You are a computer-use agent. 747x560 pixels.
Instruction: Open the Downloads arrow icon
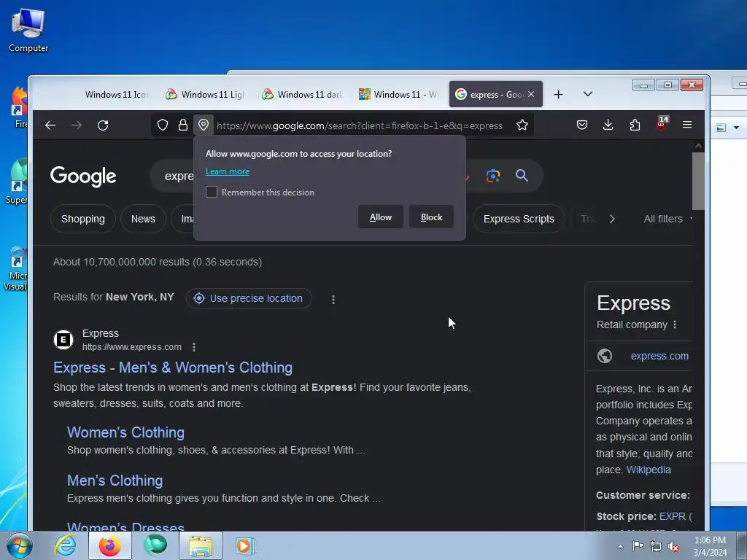point(608,125)
